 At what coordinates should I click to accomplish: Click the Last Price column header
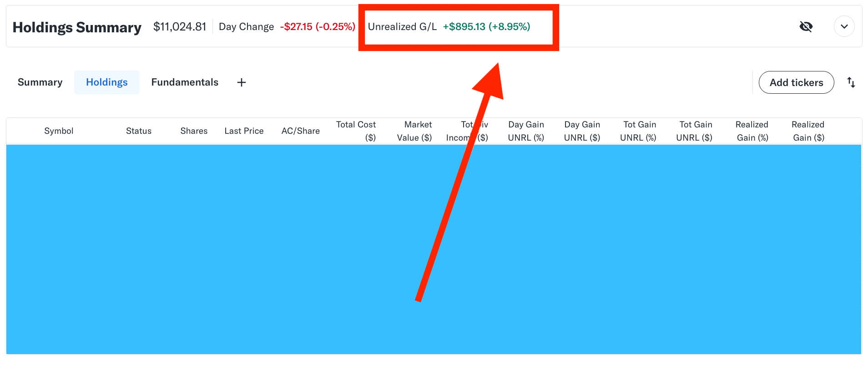point(244,131)
